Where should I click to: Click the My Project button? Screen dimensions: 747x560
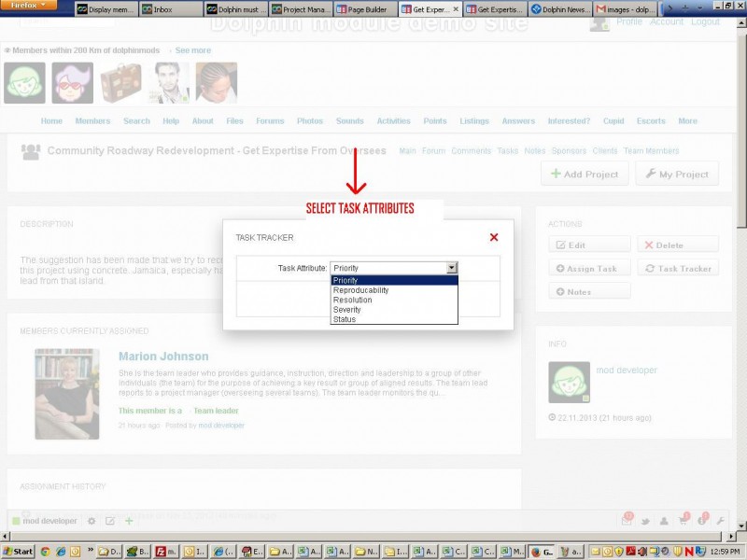(x=677, y=174)
